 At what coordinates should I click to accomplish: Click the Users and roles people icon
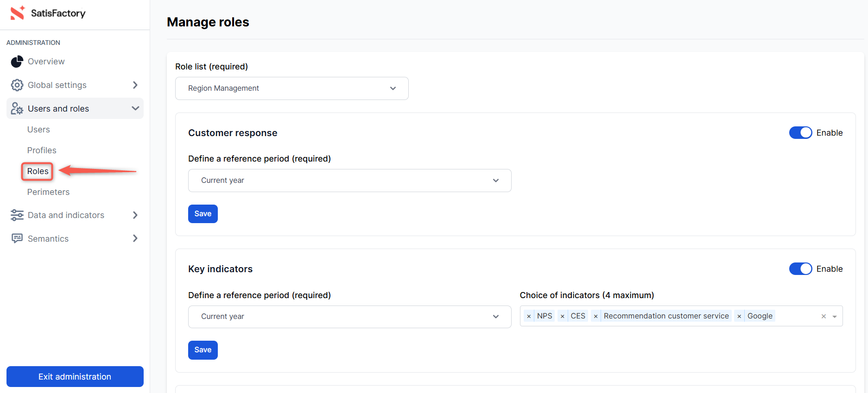click(x=17, y=109)
